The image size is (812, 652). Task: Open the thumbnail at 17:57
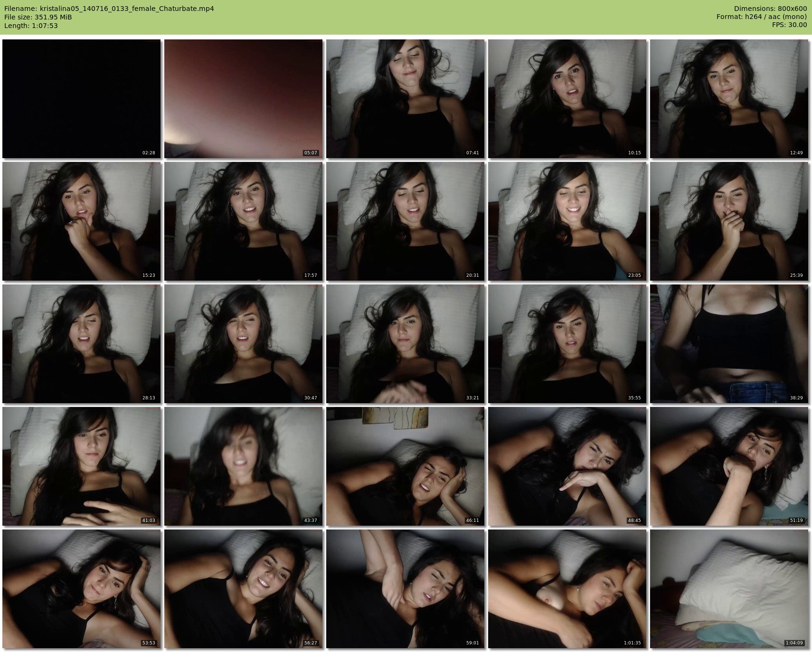[x=244, y=221]
